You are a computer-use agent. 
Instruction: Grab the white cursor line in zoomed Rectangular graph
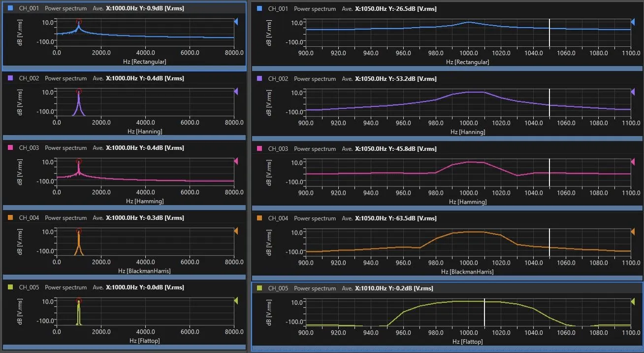click(549, 33)
